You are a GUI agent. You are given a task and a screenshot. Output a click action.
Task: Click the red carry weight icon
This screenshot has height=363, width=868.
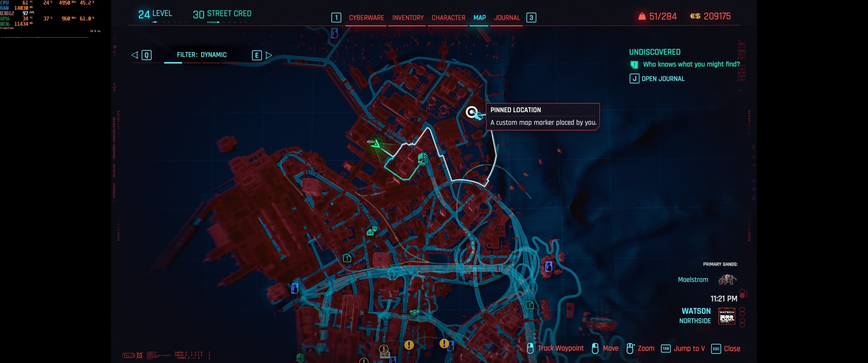(642, 16)
